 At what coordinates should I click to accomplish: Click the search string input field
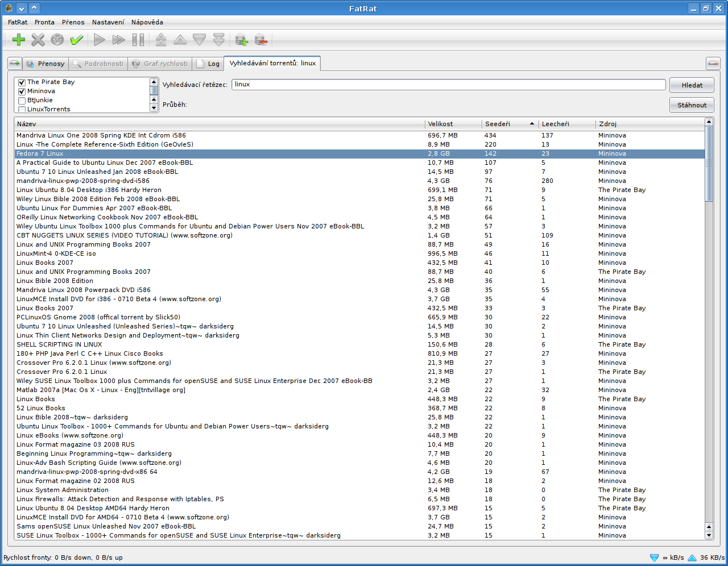pos(448,85)
